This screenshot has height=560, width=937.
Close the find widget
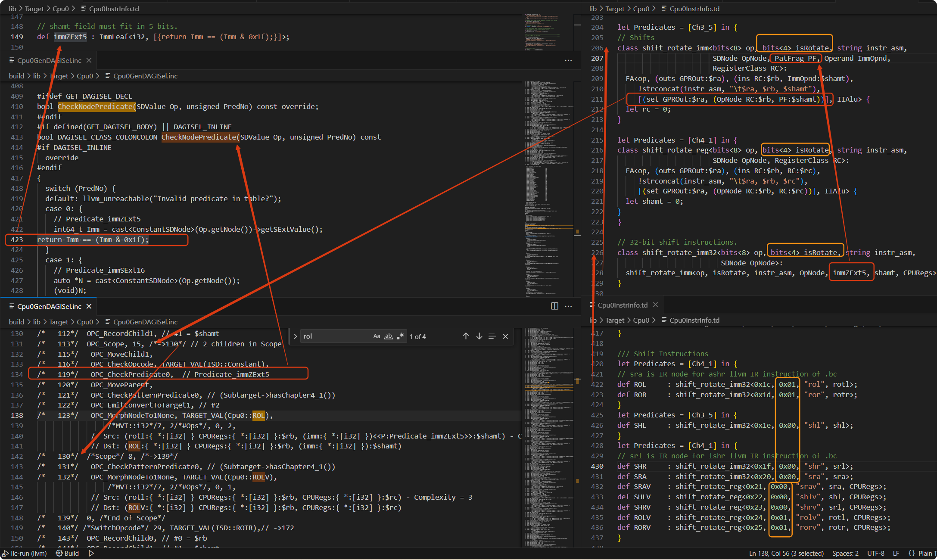tap(505, 336)
